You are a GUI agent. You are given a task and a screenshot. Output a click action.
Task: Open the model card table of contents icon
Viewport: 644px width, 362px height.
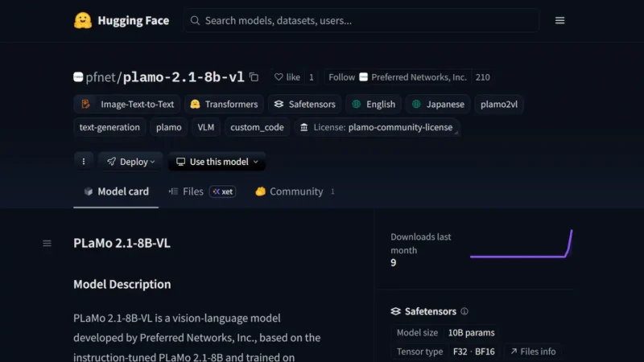tap(47, 243)
